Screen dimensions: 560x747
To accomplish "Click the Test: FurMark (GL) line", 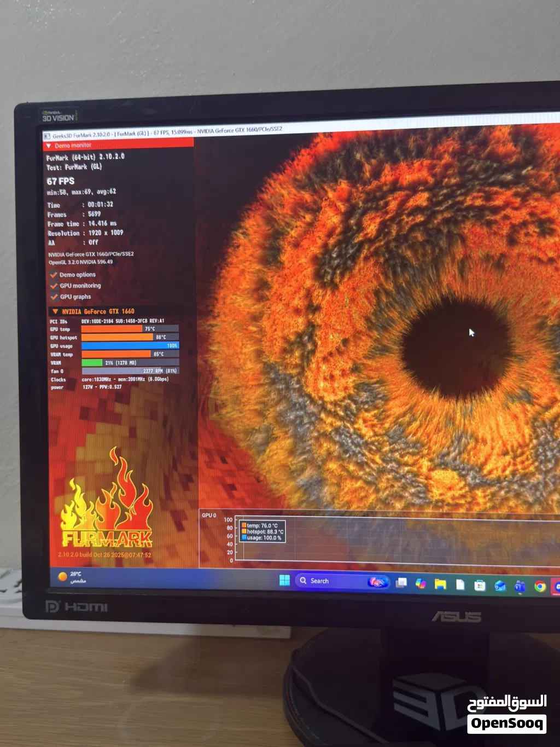I will point(74,167).
